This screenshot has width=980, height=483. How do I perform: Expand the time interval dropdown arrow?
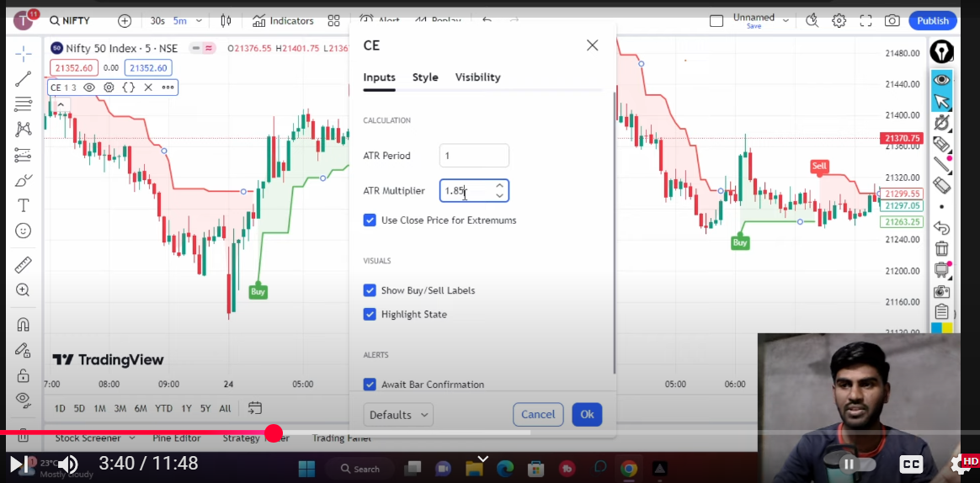pos(199,21)
